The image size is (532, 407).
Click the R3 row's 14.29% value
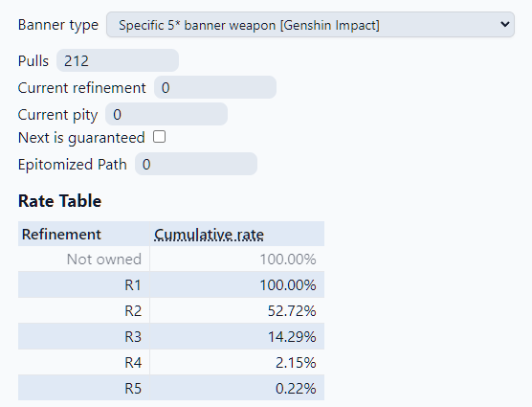pos(292,336)
